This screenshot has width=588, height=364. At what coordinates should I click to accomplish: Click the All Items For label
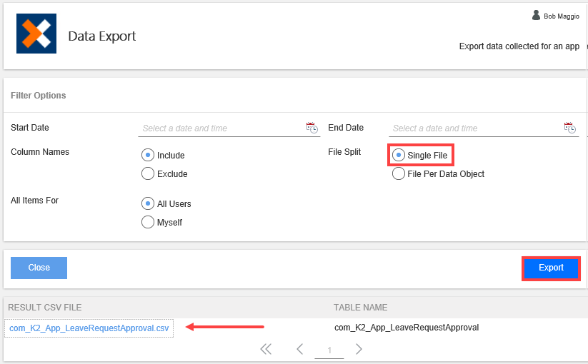34,201
